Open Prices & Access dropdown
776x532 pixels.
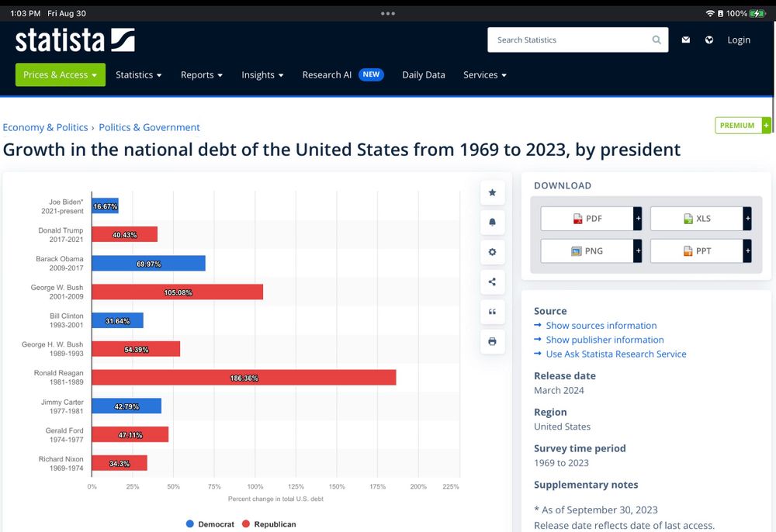[x=61, y=74]
